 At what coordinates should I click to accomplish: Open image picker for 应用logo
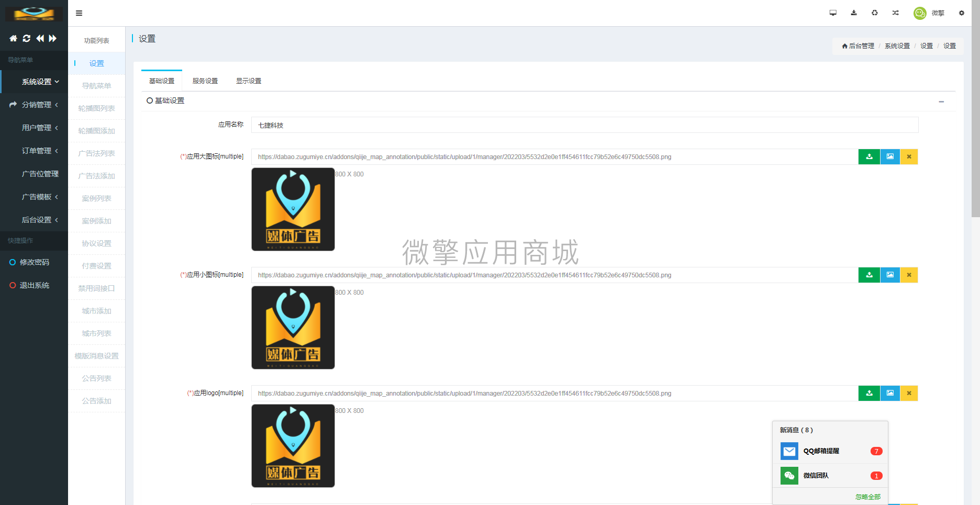coord(890,393)
